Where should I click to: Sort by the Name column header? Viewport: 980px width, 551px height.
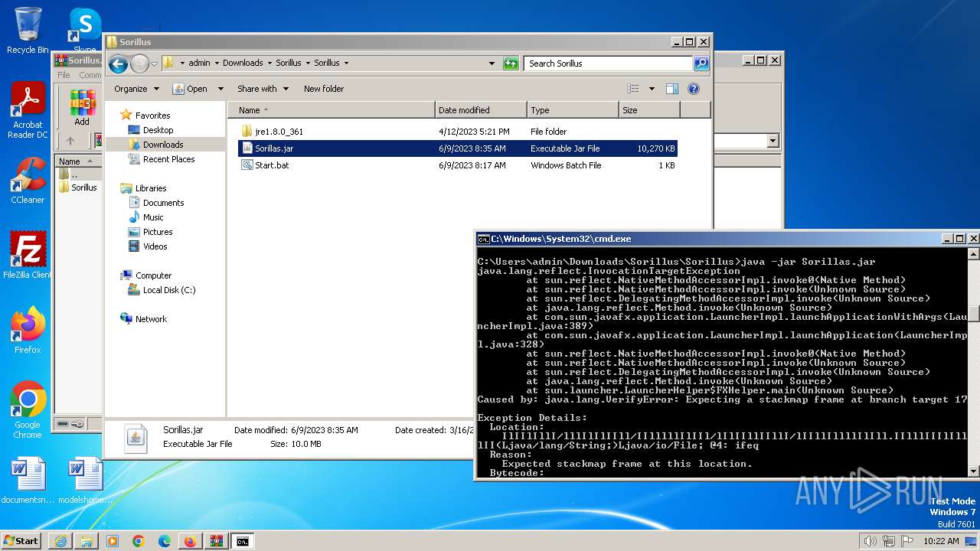(x=332, y=110)
